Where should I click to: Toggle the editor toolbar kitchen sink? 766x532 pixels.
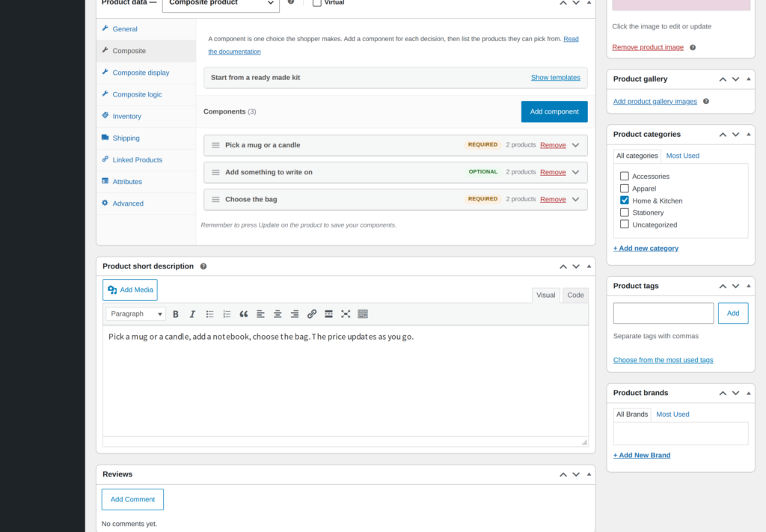[x=363, y=314]
